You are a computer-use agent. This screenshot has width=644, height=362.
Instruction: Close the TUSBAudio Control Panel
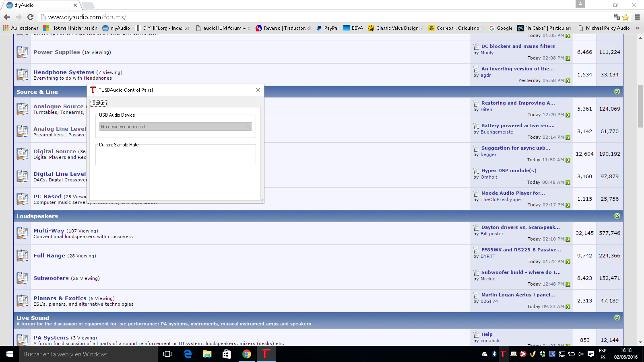pyautogui.click(x=258, y=90)
